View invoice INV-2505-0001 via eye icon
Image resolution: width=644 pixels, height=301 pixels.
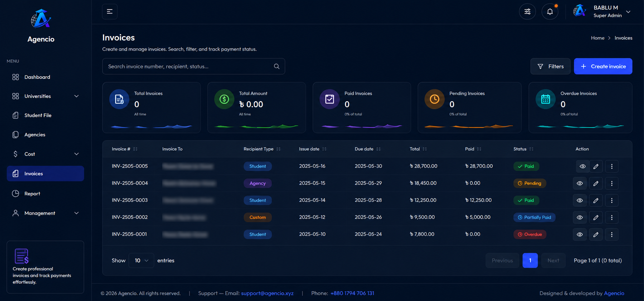(579, 234)
